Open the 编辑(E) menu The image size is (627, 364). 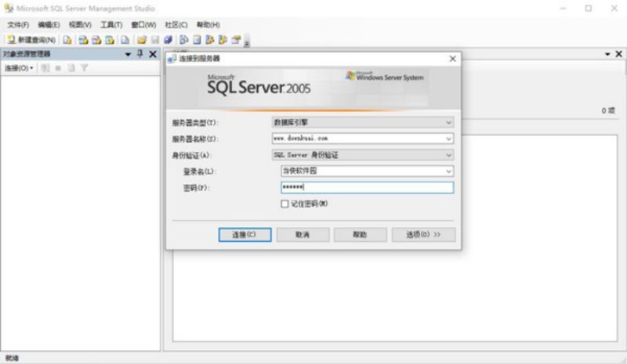tap(49, 25)
